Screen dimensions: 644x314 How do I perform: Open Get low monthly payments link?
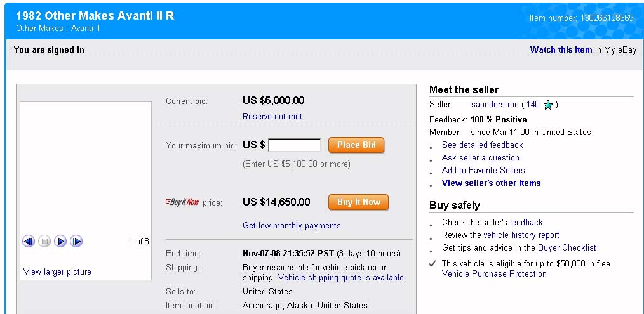click(292, 226)
